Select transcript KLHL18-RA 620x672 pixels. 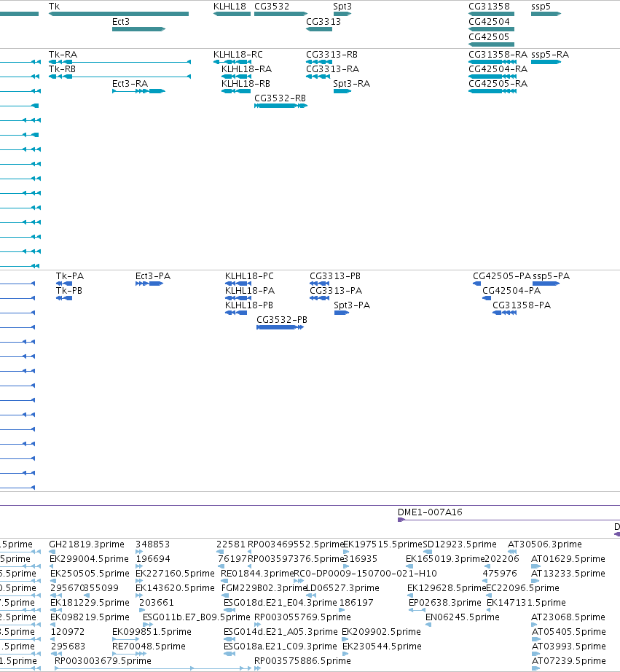tap(237, 77)
